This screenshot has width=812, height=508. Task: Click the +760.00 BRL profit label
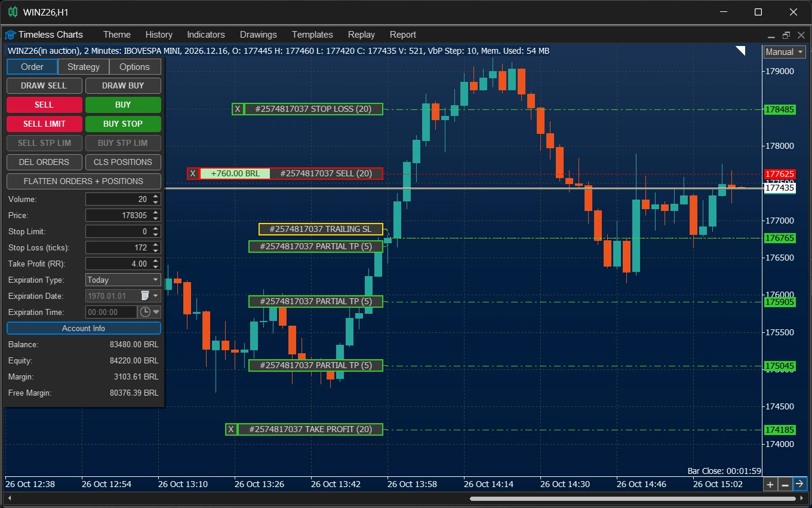(235, 173)
